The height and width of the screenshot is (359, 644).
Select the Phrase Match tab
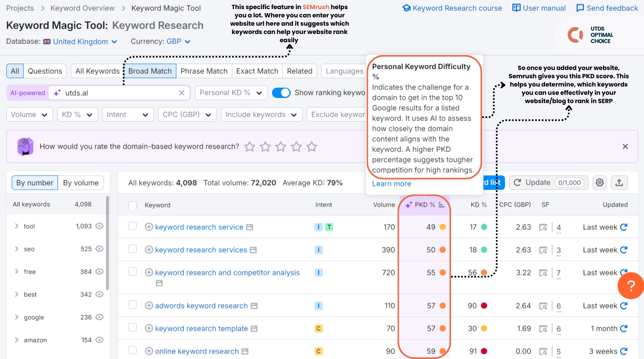[204, 71]
